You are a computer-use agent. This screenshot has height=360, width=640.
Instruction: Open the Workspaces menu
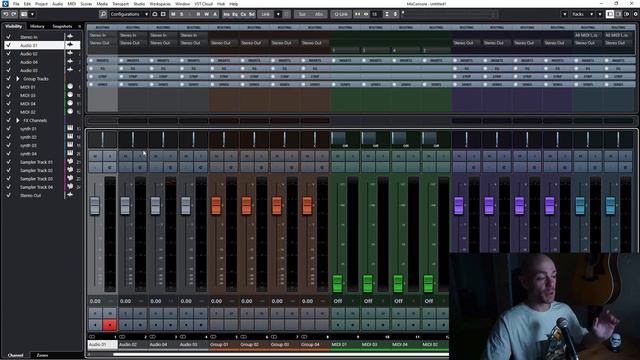coord(160,4)
